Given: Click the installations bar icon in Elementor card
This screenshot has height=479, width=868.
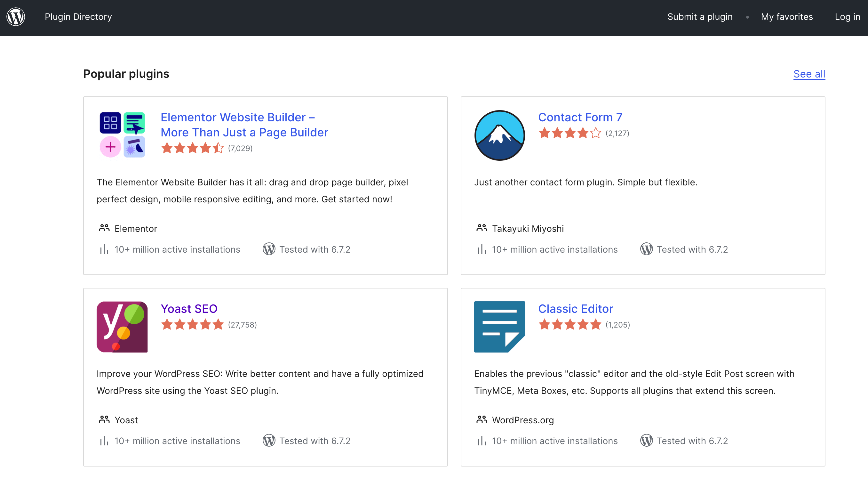Looking at the screenshot, I should click(104, 249).
